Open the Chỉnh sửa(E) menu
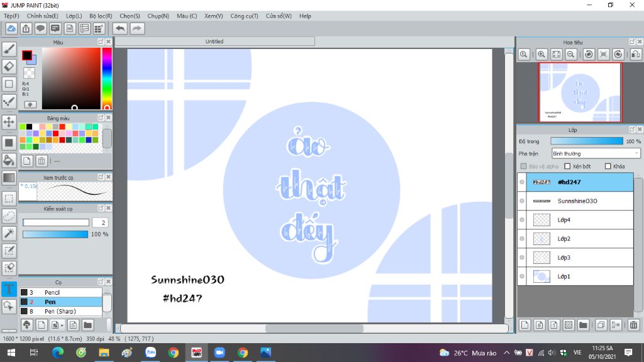 point(42,16)
